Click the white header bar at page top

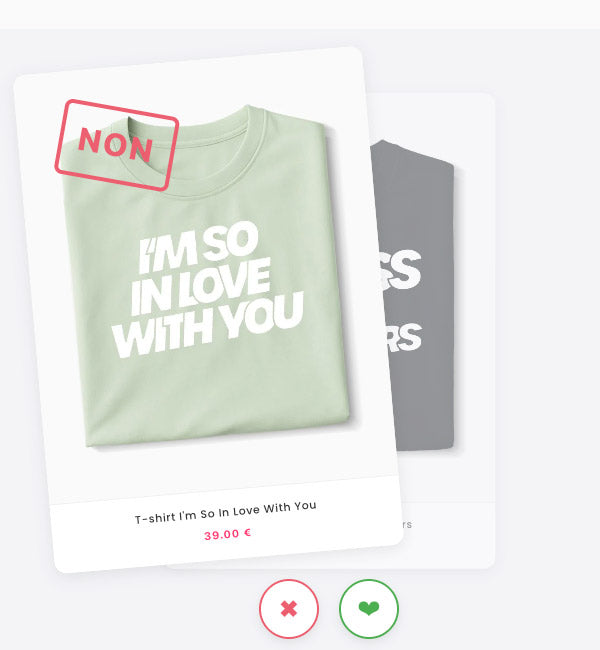pyautogui.click(x=300, y=14)
